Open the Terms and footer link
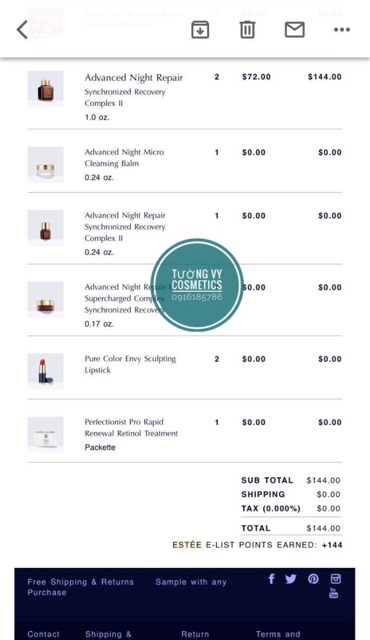This screenshot has width=370, height=640. pos(278,634)
